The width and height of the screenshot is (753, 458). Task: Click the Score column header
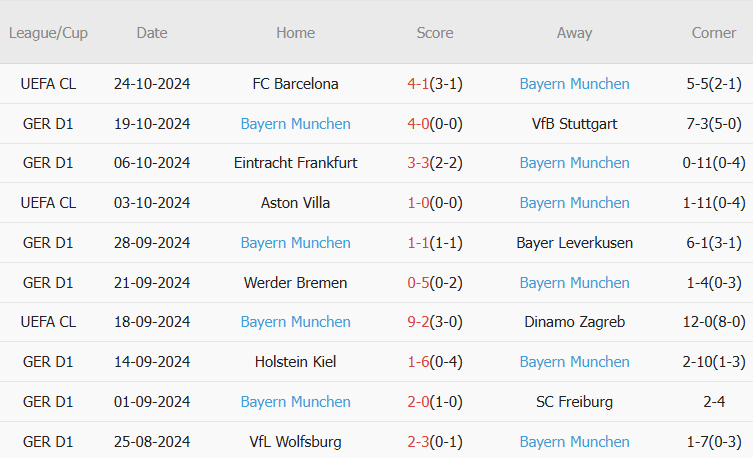[435, 33]
